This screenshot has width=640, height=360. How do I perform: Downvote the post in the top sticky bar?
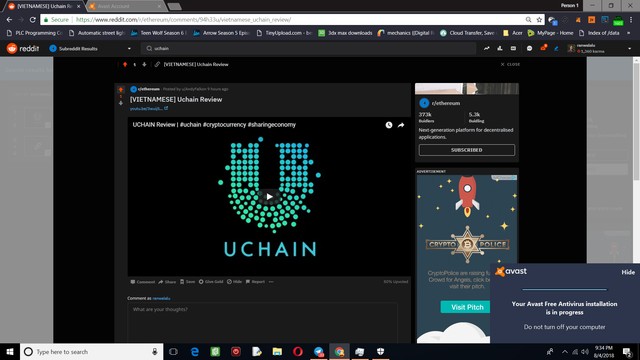pos(144,64)
